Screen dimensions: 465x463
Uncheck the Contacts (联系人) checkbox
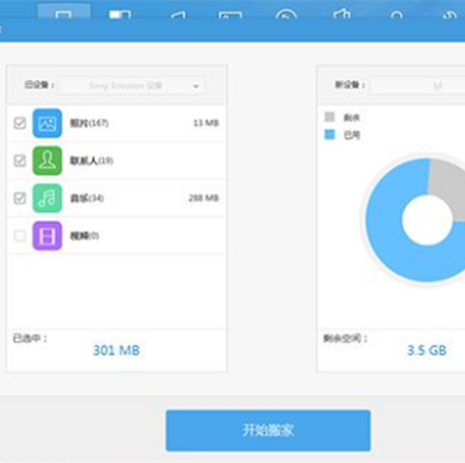pyautogui.click(x=20, y=161)
